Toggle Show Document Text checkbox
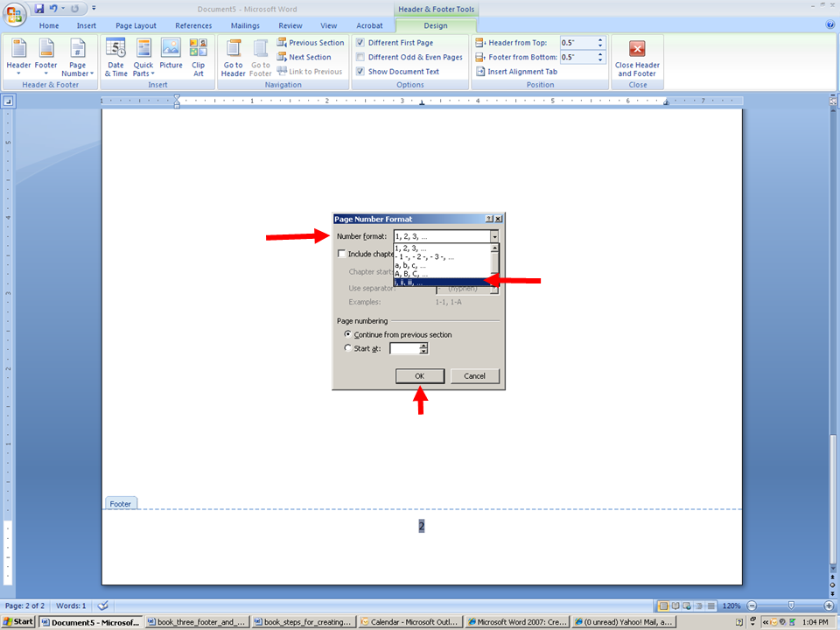Screen dimensions: 840x630 [360, 71]
